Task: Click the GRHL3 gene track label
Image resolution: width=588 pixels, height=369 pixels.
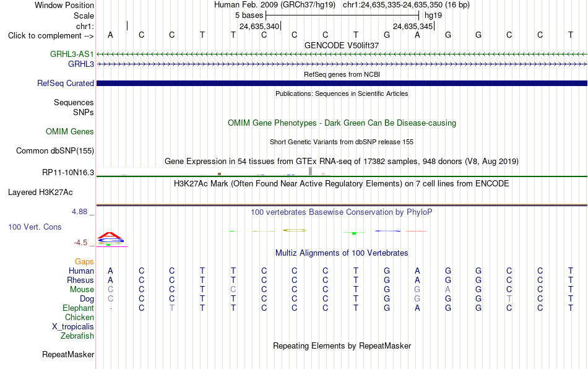Action: (x=81, y=64)
